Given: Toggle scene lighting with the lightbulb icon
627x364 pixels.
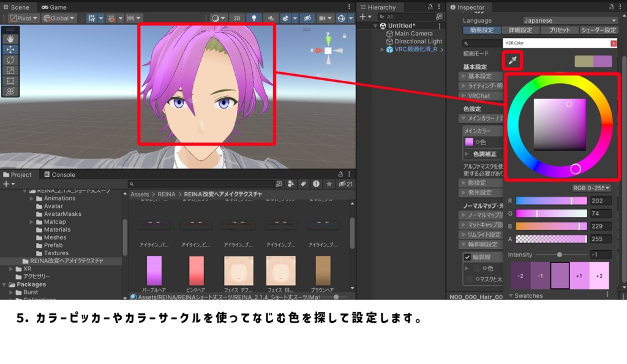Looking at the screenshot, I should tap(253, 18).
